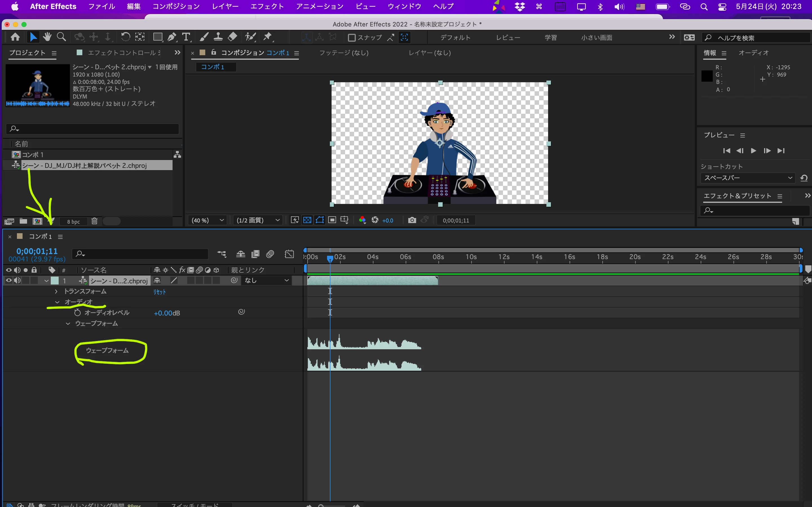The image size is (812, 507).
Task: Take a snapshot with camera icon
Action: point(412,220)
